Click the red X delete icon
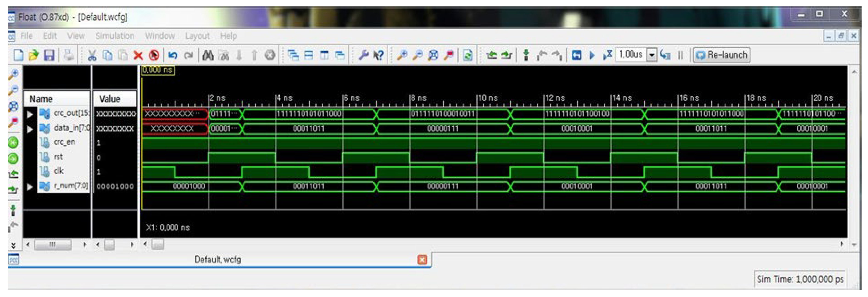 tap(138, 55)
